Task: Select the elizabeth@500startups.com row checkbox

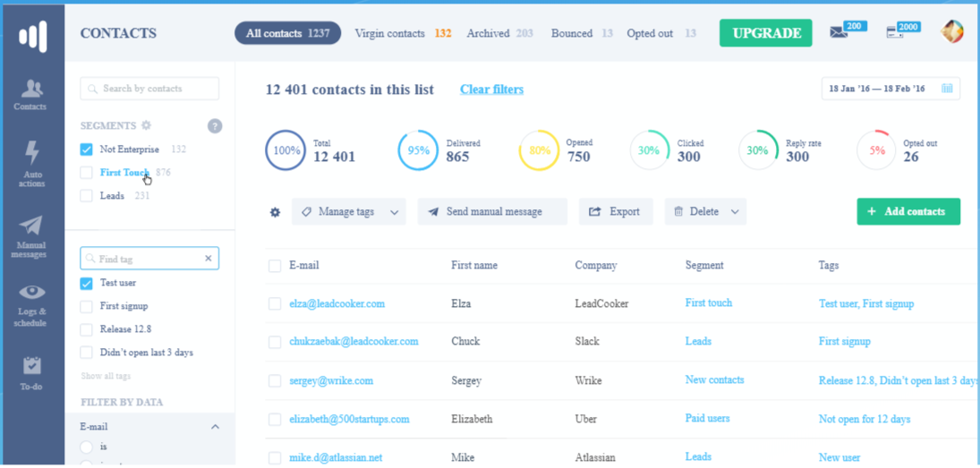Action: (275, 420)
